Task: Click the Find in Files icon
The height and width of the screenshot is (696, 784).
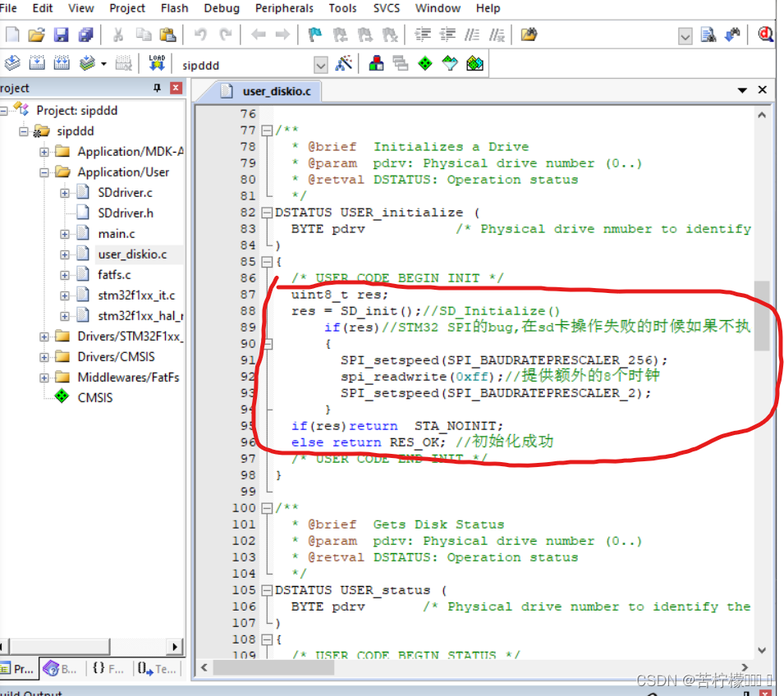Action: pos(529,34)
